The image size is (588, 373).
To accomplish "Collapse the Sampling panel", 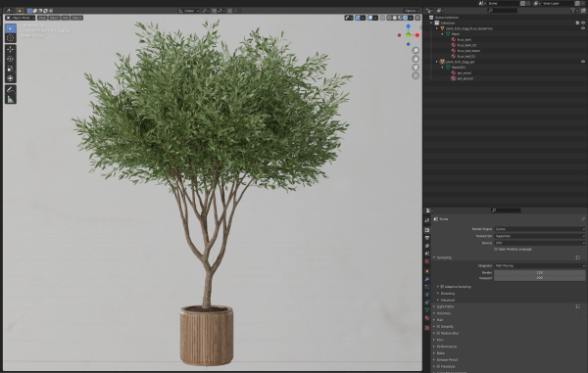I will click(443, 257).
